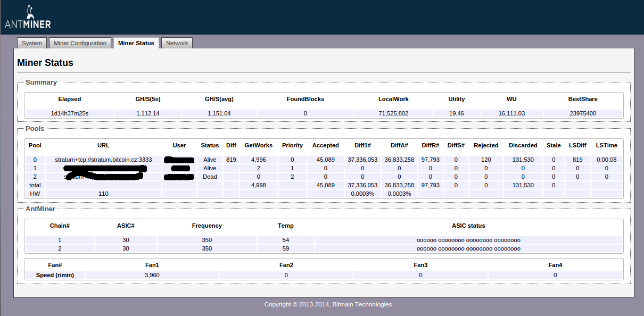Image resolution: width=644 pixels, height=316 pixels.
Task: Click the Stale column header
Action: pos(554,145)
